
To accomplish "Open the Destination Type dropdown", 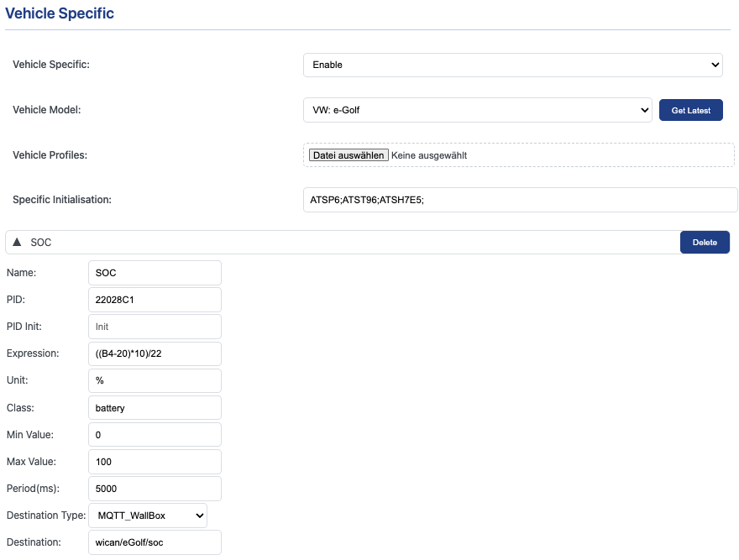I will [147, 516].
